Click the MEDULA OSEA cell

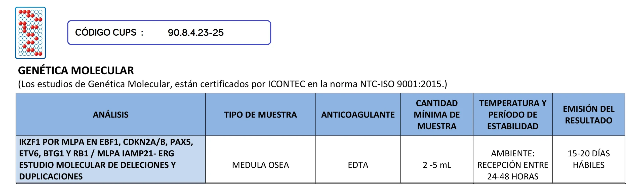(260, 165)
